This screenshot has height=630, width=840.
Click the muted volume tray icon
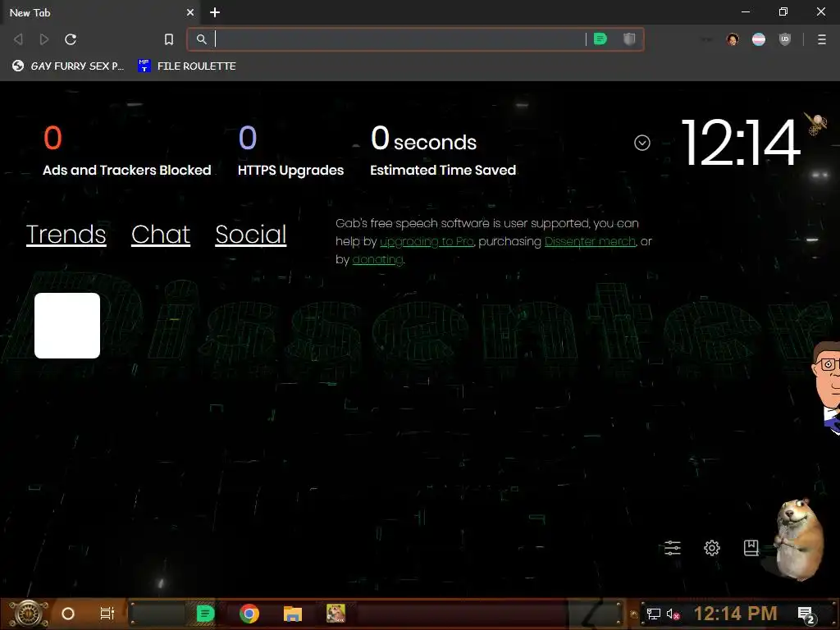(x=673, y=614)
